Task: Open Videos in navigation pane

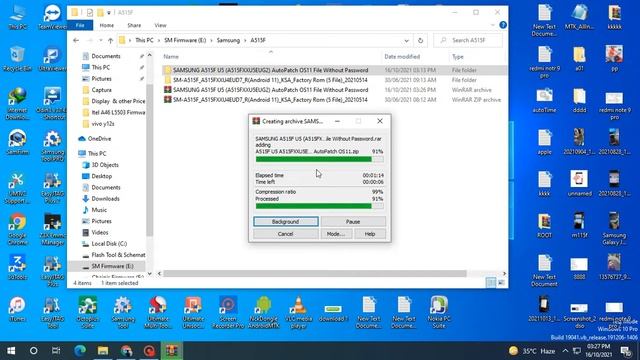Action: (100, 232)
